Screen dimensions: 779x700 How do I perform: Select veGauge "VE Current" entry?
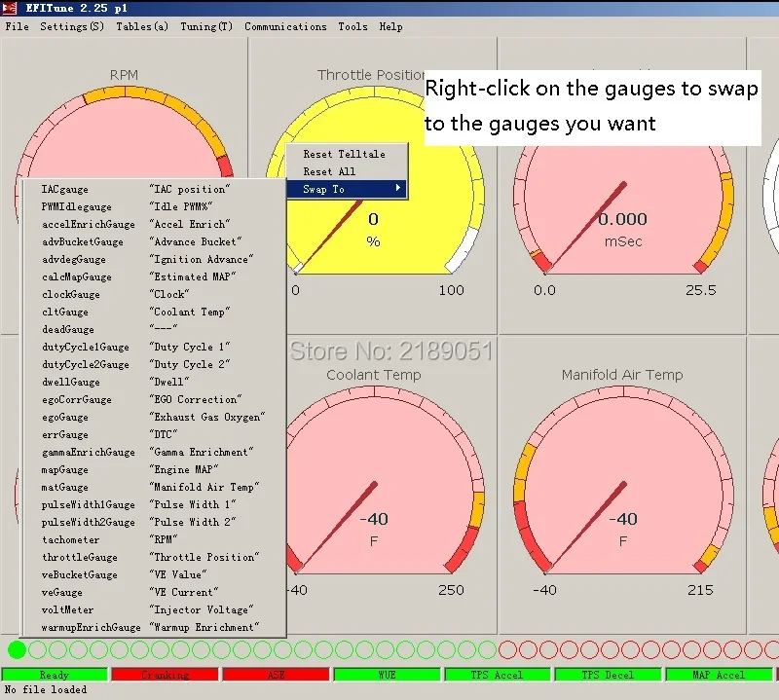(153, 592)
